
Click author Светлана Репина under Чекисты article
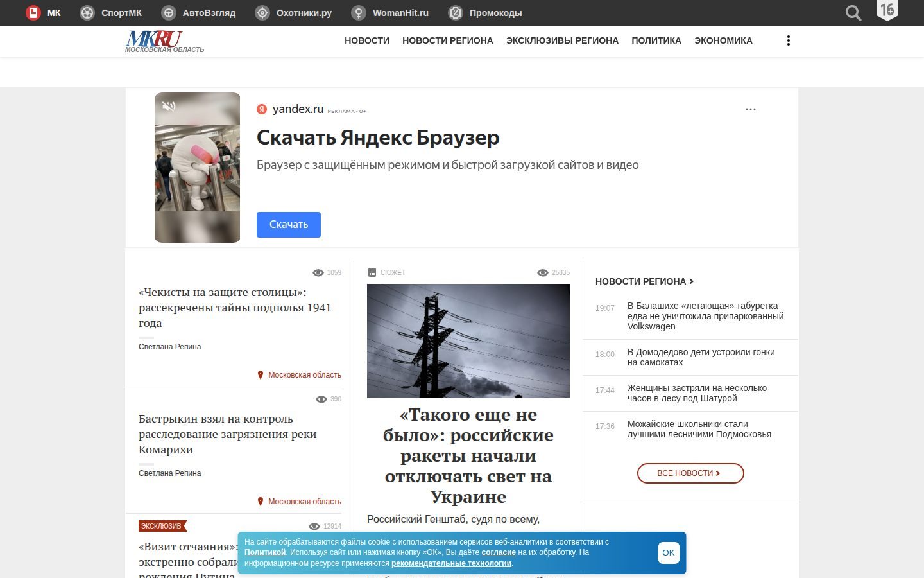(170, 347)
